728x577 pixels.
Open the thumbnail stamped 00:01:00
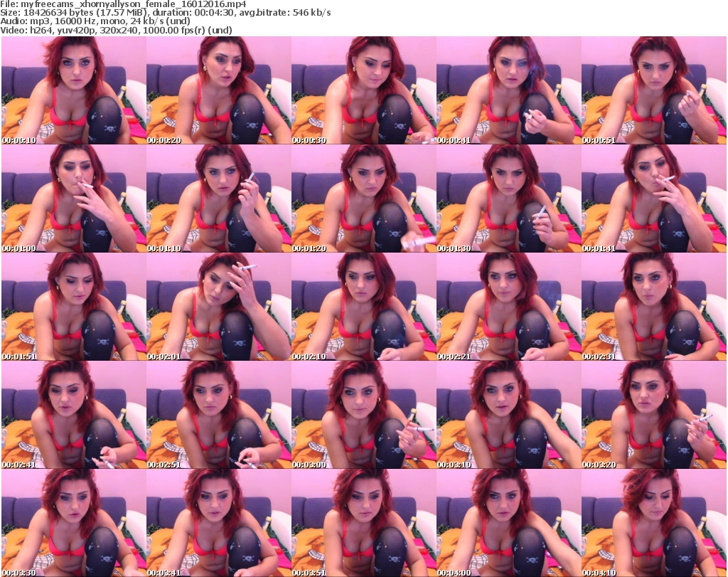click(74, 198)
